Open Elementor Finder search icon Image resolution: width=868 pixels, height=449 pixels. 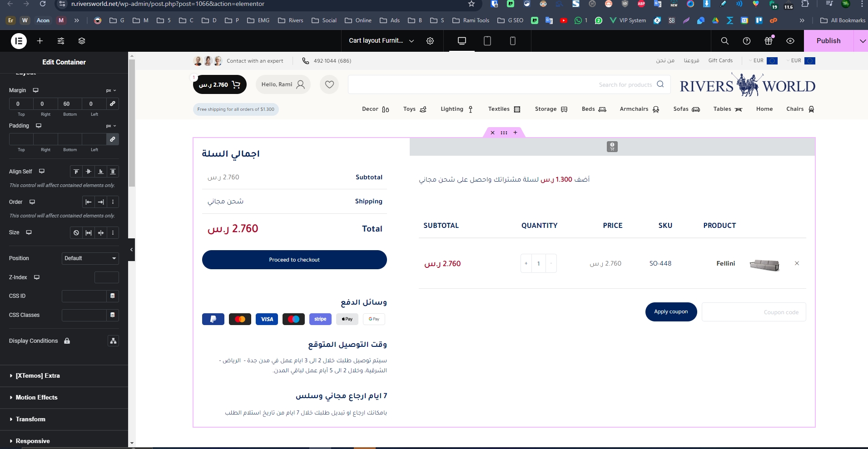(725, 41)
